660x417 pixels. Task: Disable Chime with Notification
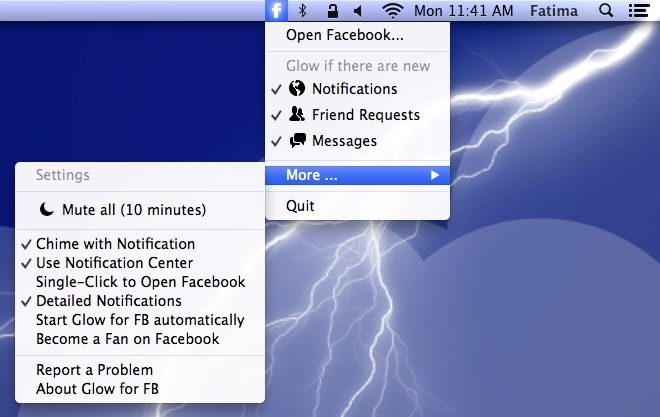[x=140, y=244]
